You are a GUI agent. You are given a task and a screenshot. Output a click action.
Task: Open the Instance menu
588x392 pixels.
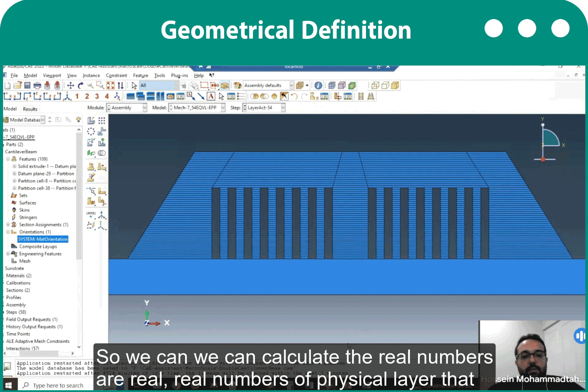(91, 75)
